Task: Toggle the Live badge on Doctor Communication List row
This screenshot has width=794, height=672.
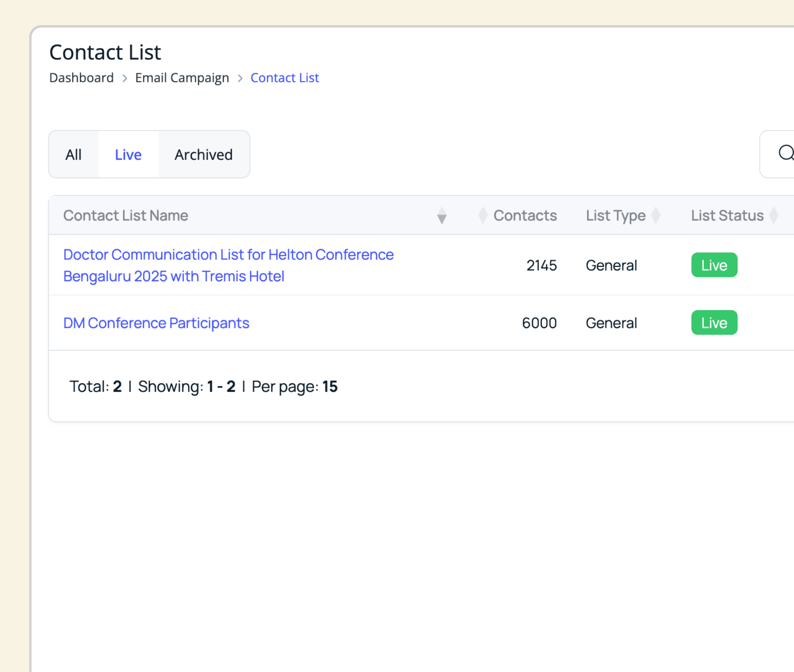Action: pos(714,265)
